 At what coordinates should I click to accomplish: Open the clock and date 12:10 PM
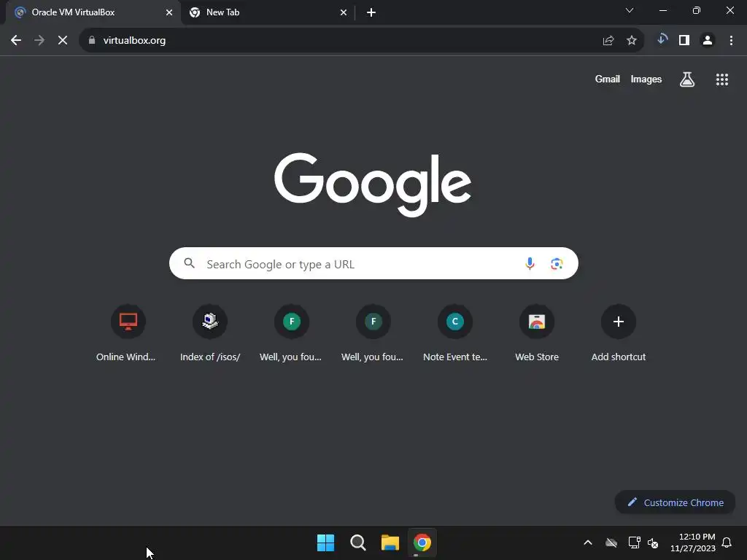(692, 542)
